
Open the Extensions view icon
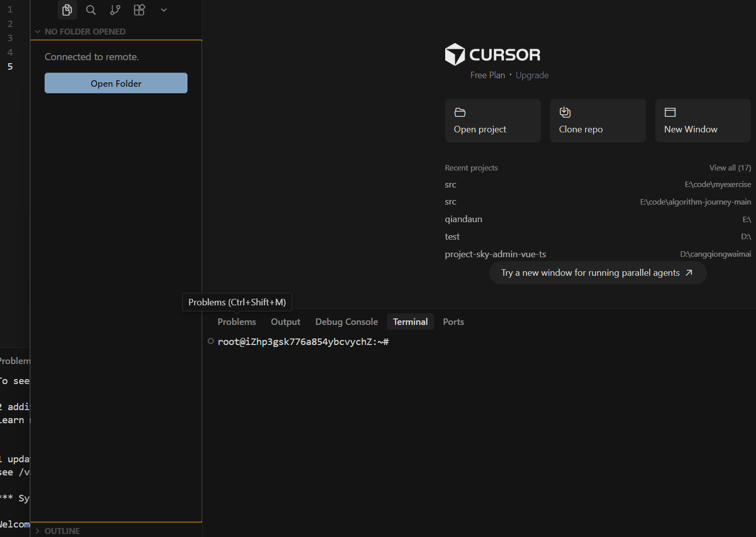[x=139, y=10]
